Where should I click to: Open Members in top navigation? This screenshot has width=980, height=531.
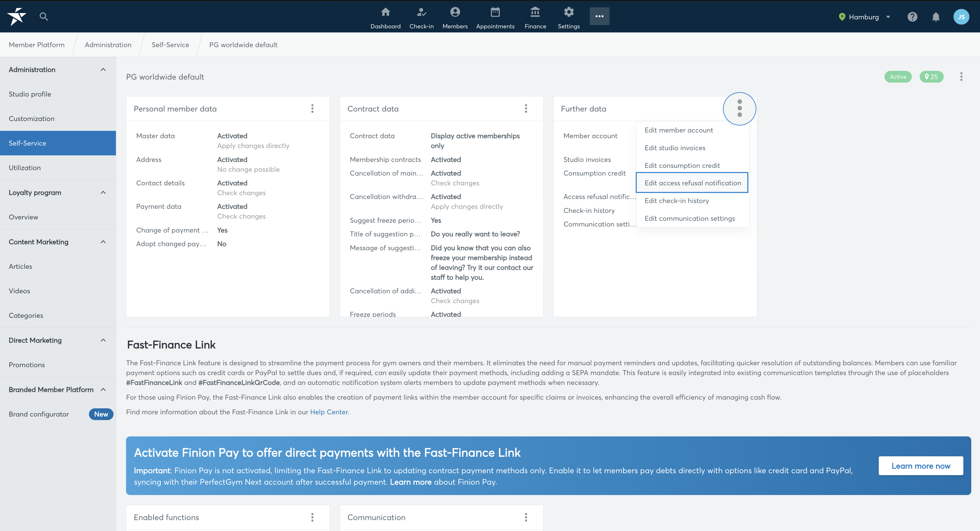(455, 18)
